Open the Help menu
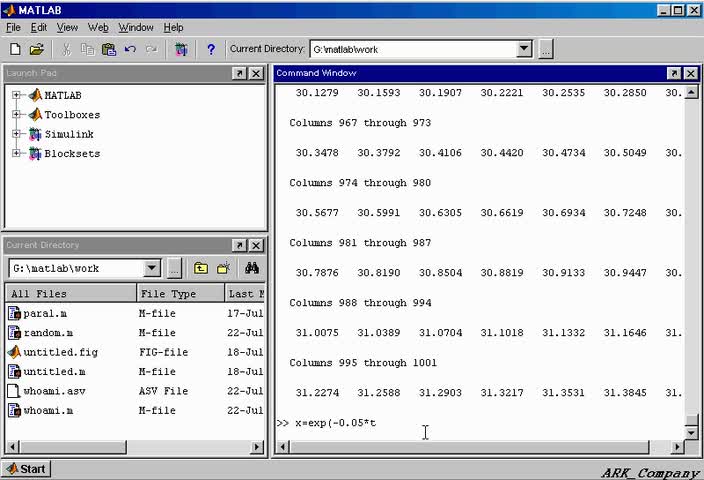The width and height of the screenshot is (704, 480). 173,28
